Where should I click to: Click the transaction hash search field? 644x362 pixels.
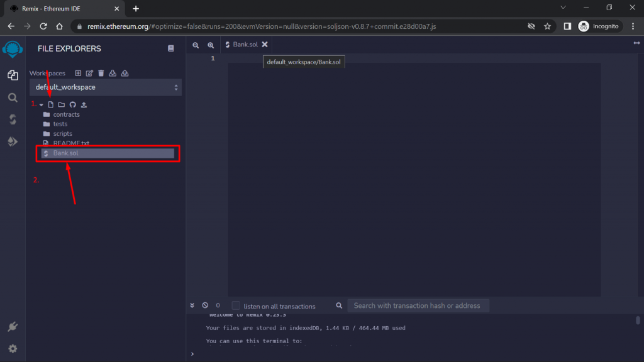tap(418, 305)
